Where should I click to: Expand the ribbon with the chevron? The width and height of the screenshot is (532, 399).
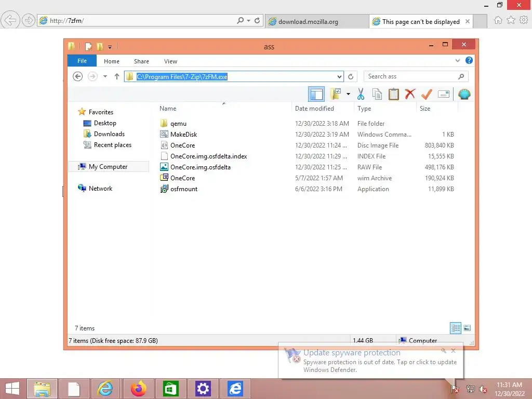pyautogui.click(x=457, y=60)
